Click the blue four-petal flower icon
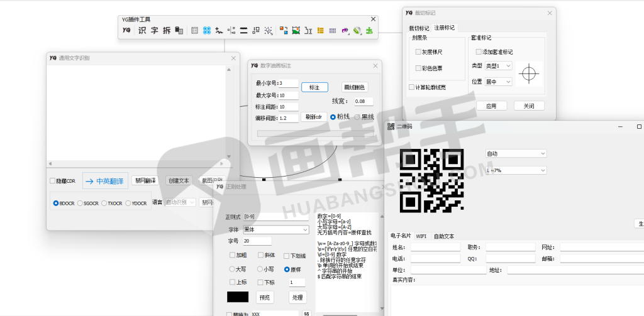Screen dimensions: 644x316 point(207,30)
